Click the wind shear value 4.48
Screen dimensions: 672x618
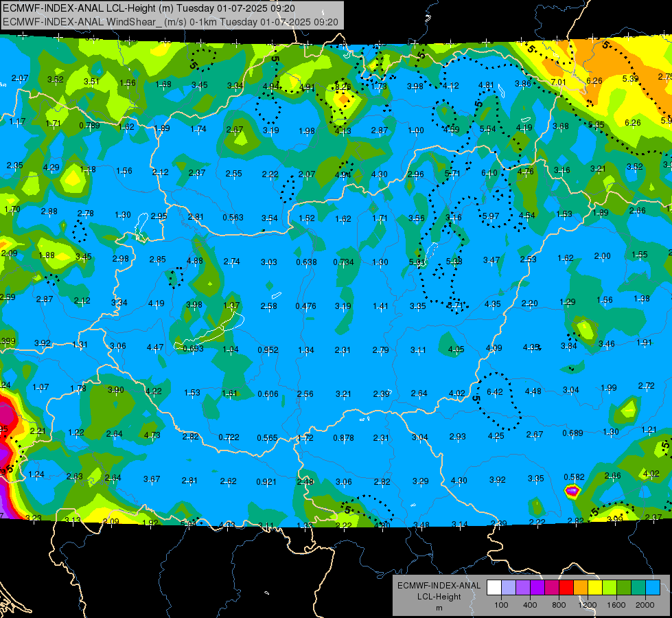pyautogui.click(x=533, y=391)
